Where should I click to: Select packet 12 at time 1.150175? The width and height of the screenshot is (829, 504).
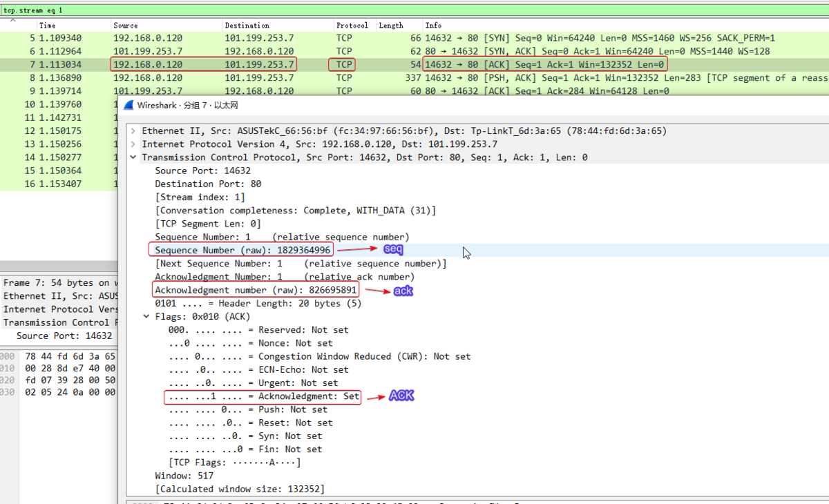[59, 130]
